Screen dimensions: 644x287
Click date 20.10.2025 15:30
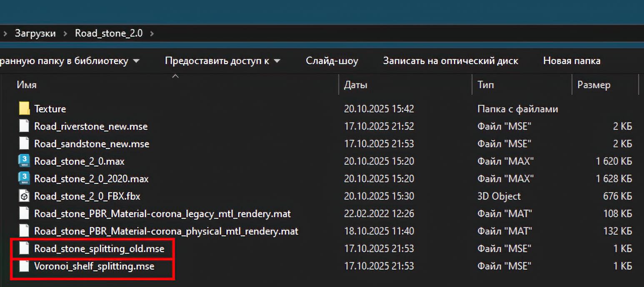(379, 196)
